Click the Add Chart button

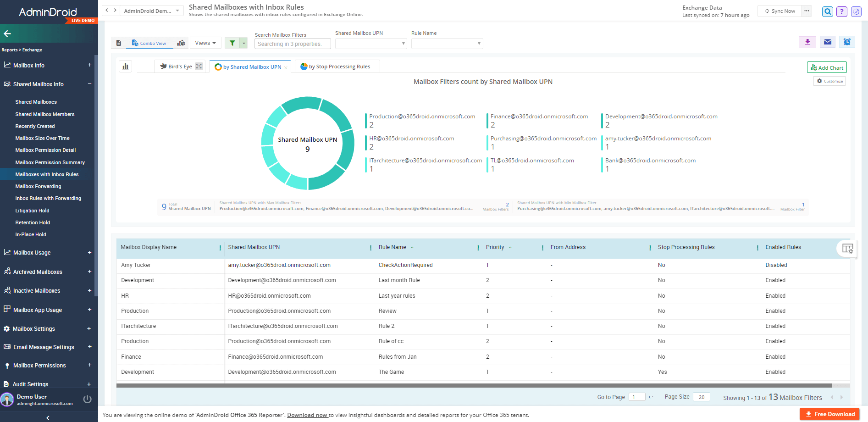826,67
